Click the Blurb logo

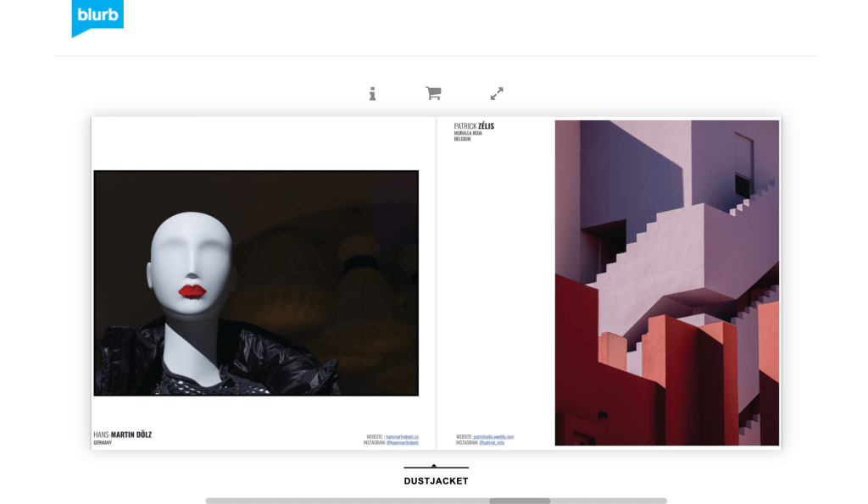coord(97,16)
